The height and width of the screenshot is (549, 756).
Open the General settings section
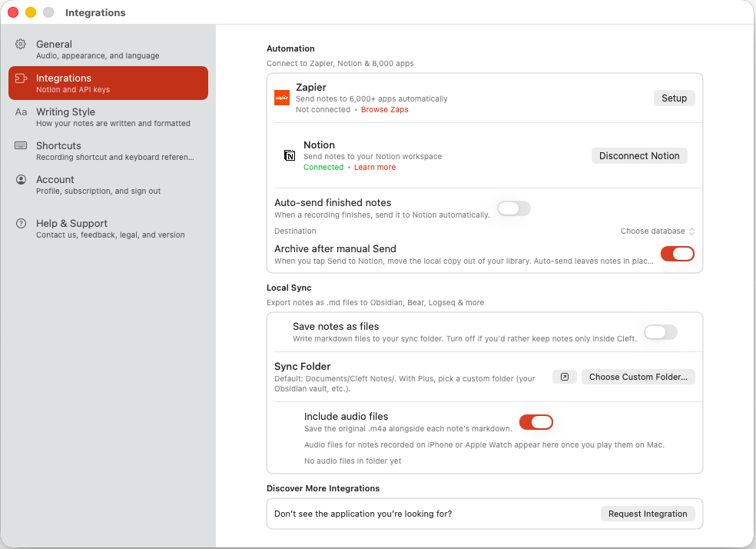108,49
